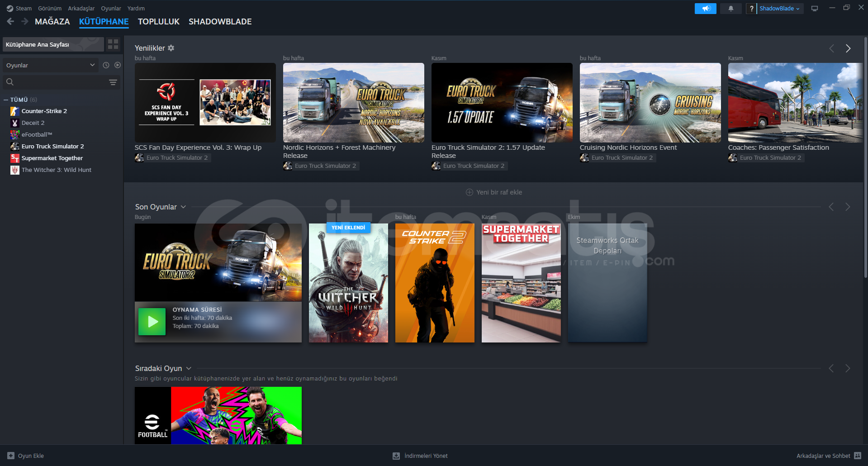Go forward with the right arrow navigation icon
The image size is (868, 466).
(25, 21)
